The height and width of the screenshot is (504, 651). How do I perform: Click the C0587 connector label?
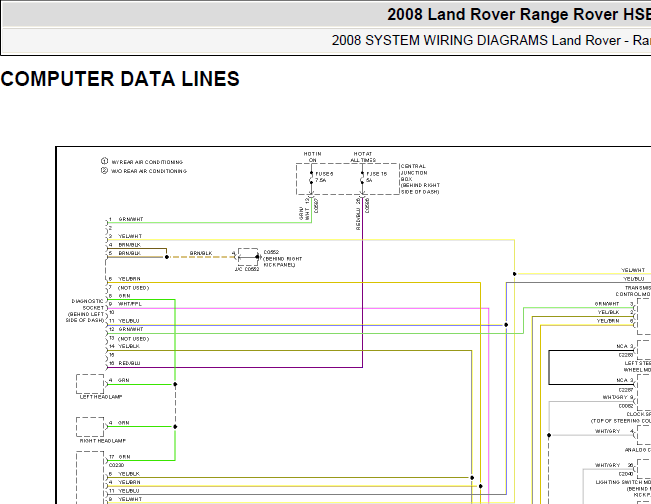316,206
